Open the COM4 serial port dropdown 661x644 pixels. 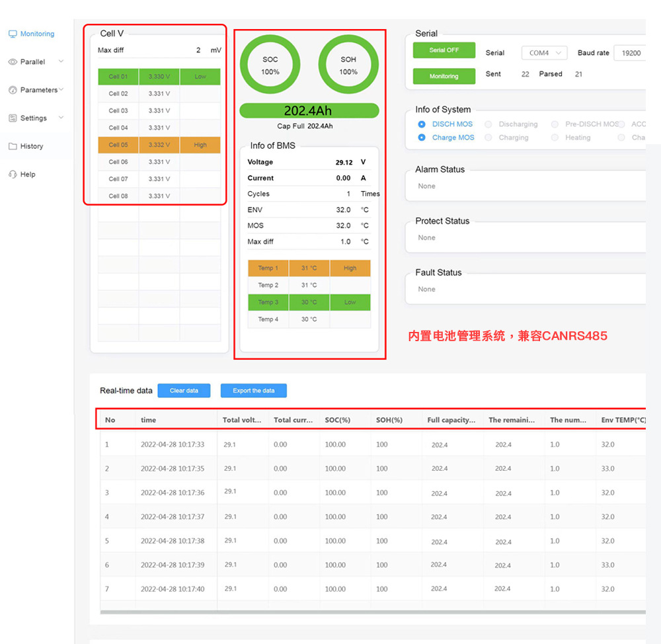coord(544,53)
